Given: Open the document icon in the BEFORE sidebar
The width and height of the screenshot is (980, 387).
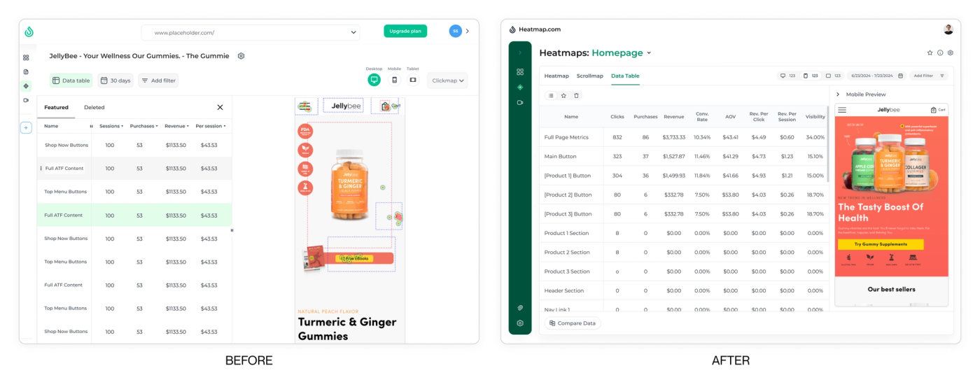Looking at the screenshot, I should 26,71.
